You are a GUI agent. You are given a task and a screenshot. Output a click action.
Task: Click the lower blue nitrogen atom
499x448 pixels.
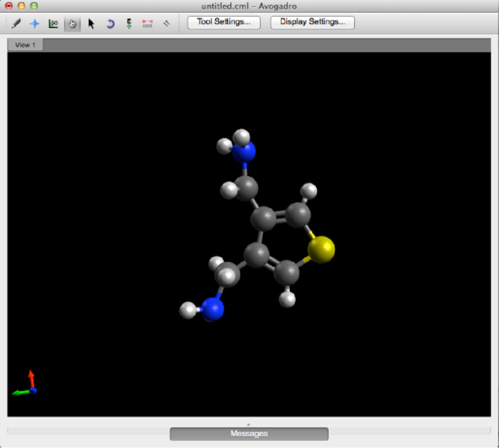tap(214, 309)
